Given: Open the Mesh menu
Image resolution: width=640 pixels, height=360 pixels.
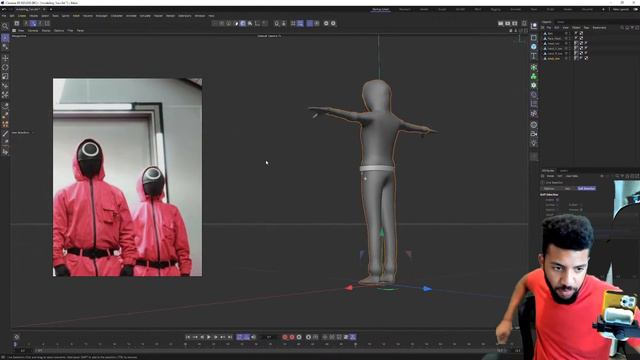Looking at the screenshot, I should (x=76, y=16).
